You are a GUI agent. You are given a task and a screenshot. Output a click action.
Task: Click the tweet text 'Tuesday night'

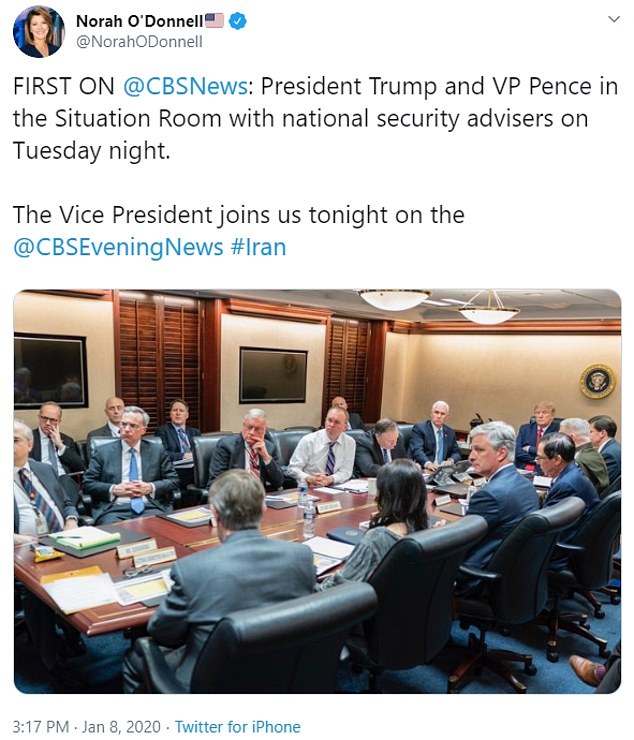coord(90,151)
